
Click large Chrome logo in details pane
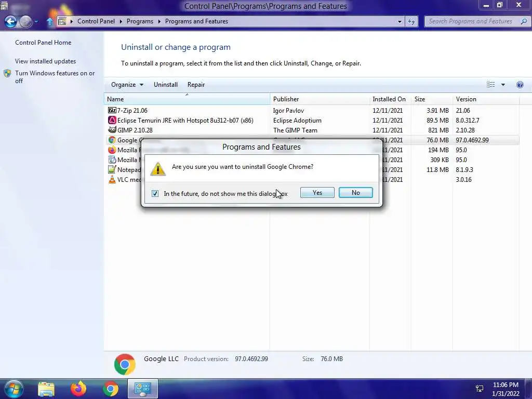(125, 364)
